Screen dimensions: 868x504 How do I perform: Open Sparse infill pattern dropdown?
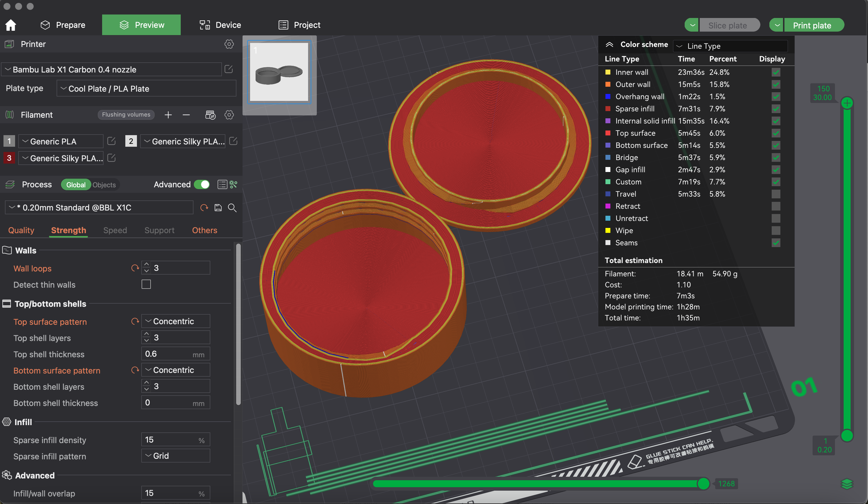[x=176, y=456]
